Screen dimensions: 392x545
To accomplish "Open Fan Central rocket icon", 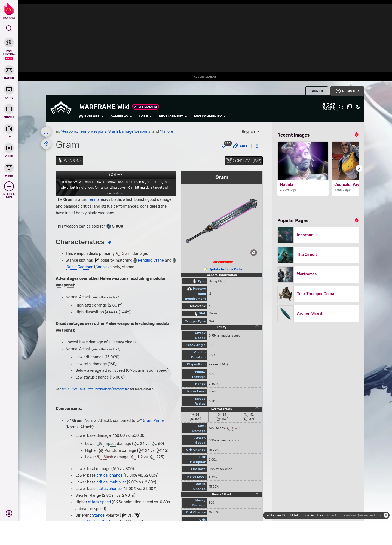I will pos(9,43).
